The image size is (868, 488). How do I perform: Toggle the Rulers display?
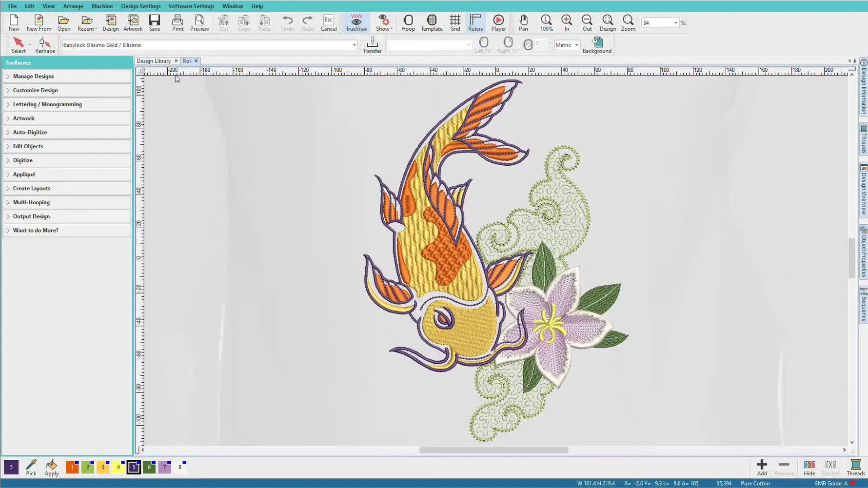pos(475,22)
